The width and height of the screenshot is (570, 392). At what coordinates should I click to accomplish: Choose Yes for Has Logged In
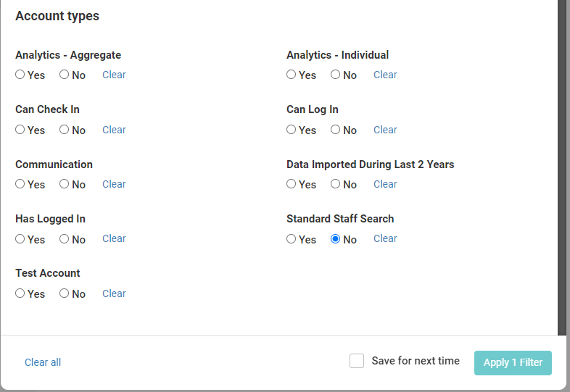click(20, 239)
